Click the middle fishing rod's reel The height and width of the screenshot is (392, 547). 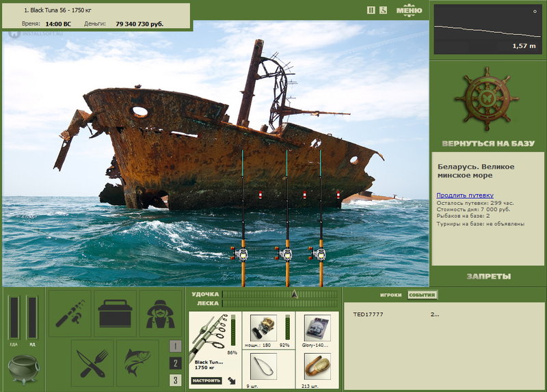[x=285, y=254]
